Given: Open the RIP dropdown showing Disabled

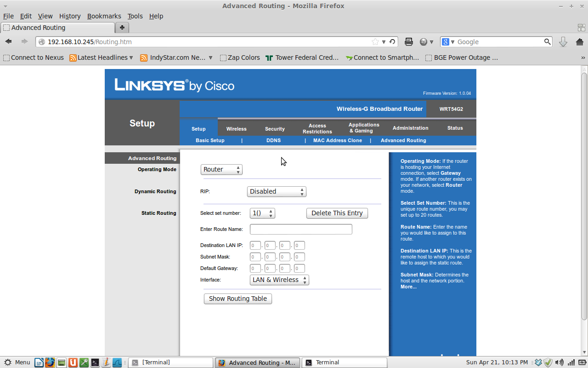Looking at the screenshot, I should click(277, 191).
